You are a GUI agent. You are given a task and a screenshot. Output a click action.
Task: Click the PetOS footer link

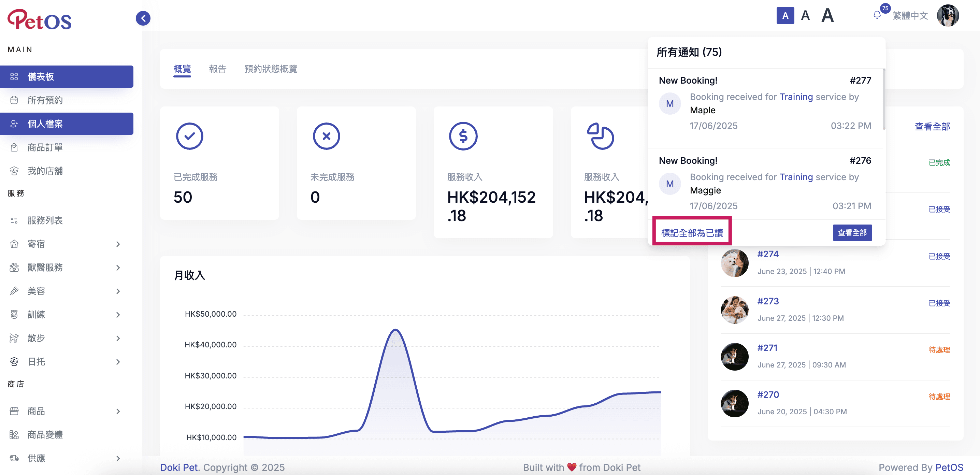pyautogui.click(x=949, y=467)
